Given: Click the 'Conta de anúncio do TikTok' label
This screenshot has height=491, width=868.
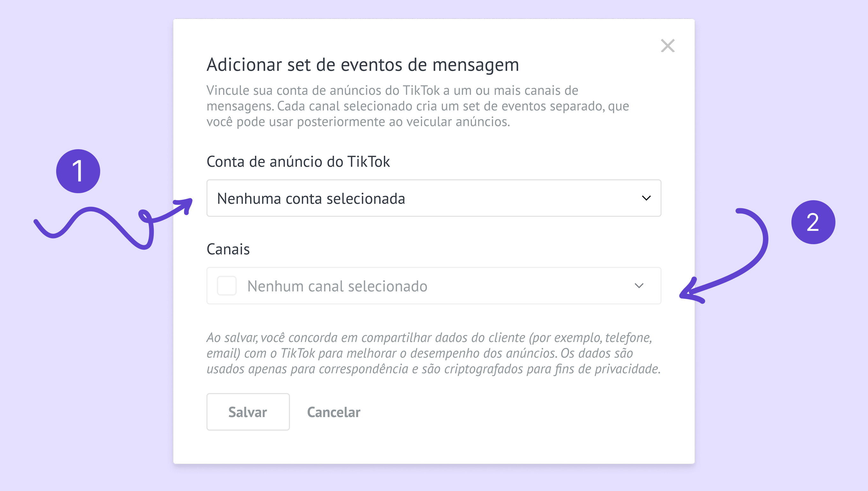Looking at the screenshot, I should 298,162.
